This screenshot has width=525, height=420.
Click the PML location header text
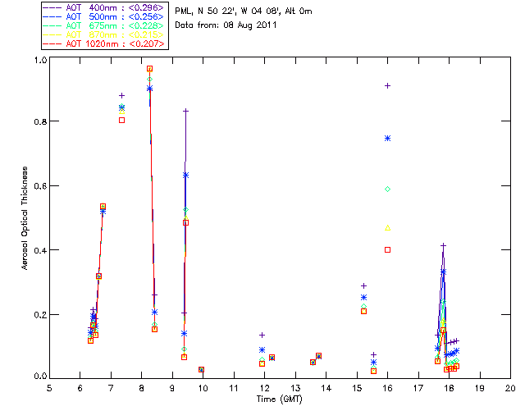(x=244, y=11)
